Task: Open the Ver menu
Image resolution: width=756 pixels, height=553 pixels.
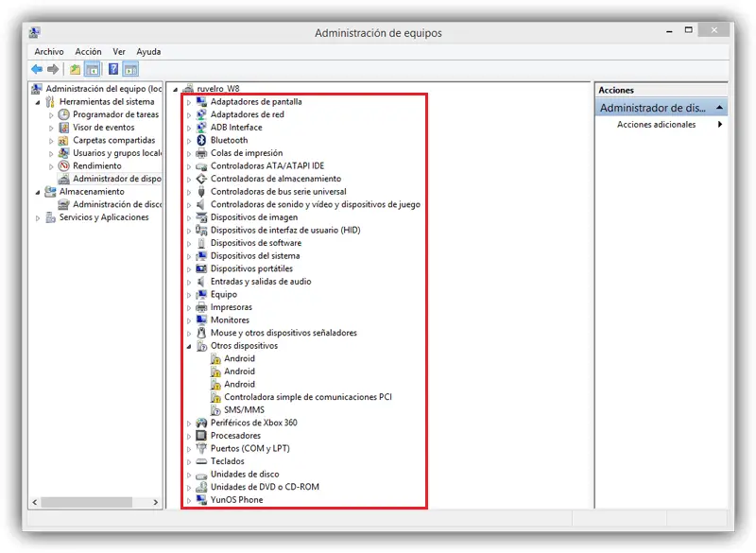Action: click(119, 52)
